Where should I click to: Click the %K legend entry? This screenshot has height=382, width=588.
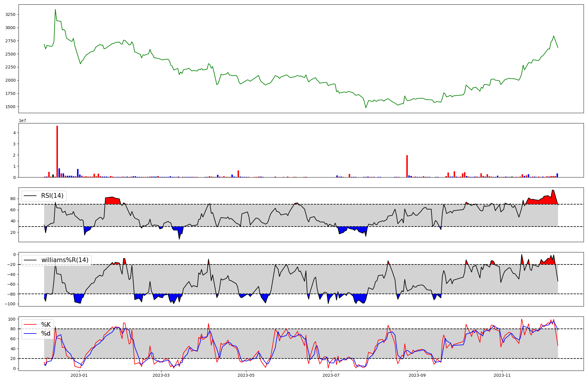46,325
